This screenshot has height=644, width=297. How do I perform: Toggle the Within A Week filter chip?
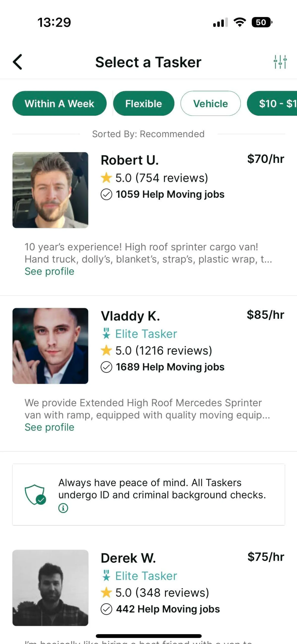[x=59, y=103]
